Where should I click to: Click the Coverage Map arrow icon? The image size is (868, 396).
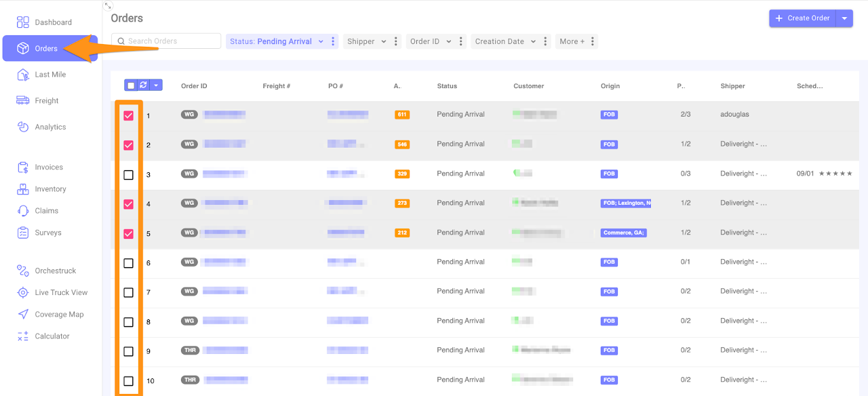click(23, 314)
